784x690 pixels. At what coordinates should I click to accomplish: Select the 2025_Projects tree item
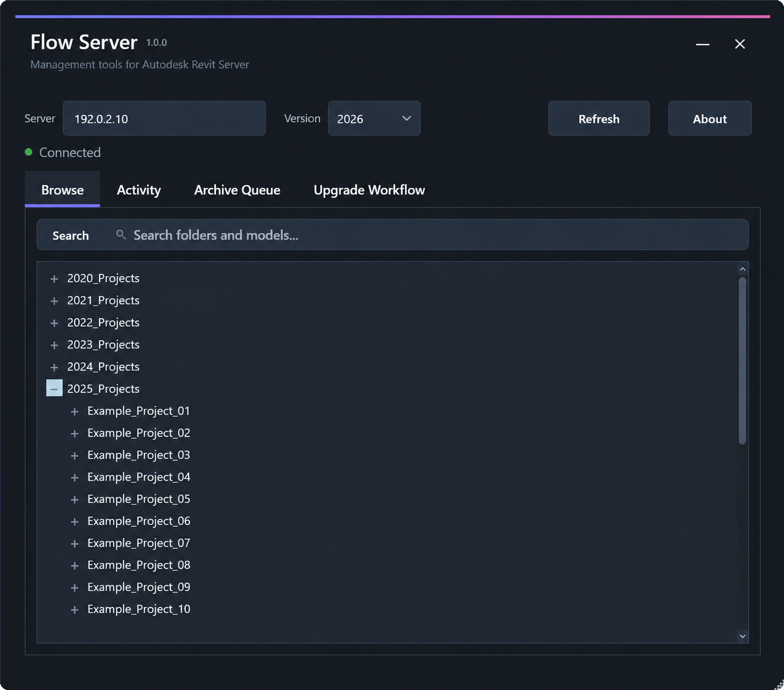103,389
